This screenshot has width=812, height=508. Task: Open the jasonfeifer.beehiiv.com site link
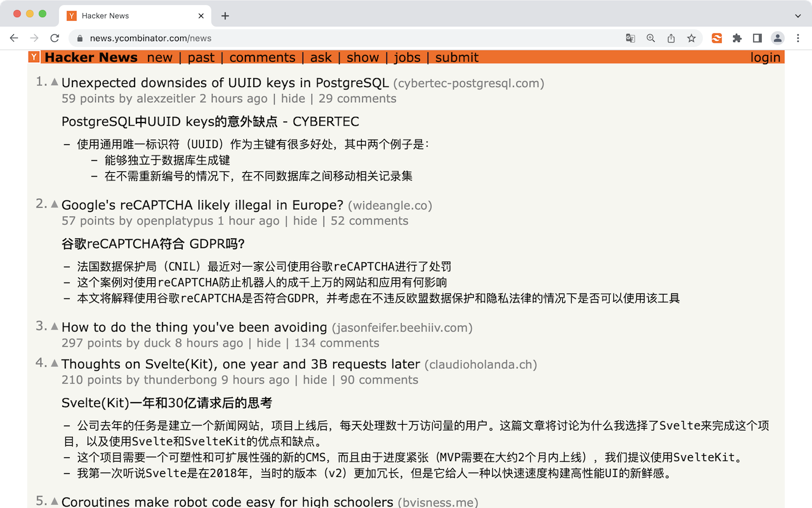click(x=402, y=328)
